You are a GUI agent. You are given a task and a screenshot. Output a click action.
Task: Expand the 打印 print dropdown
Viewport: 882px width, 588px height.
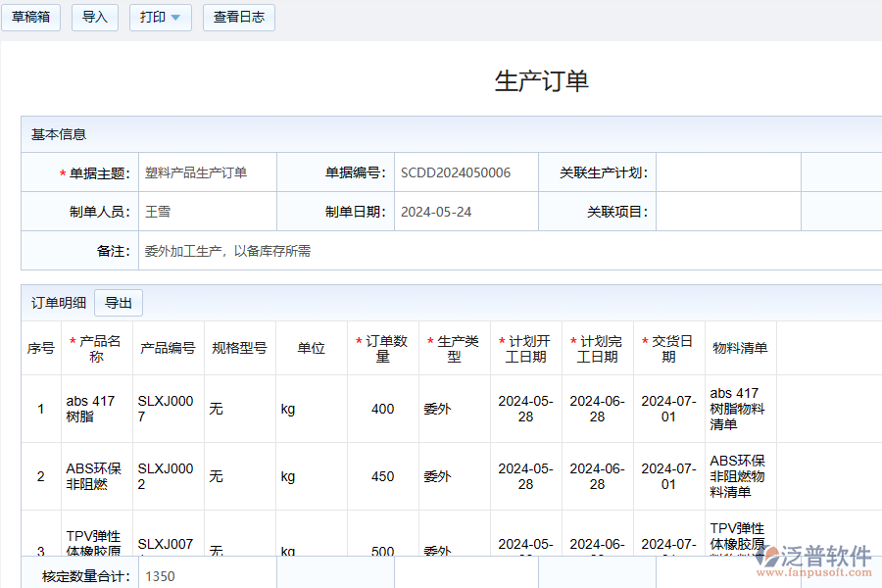point(160,18)
